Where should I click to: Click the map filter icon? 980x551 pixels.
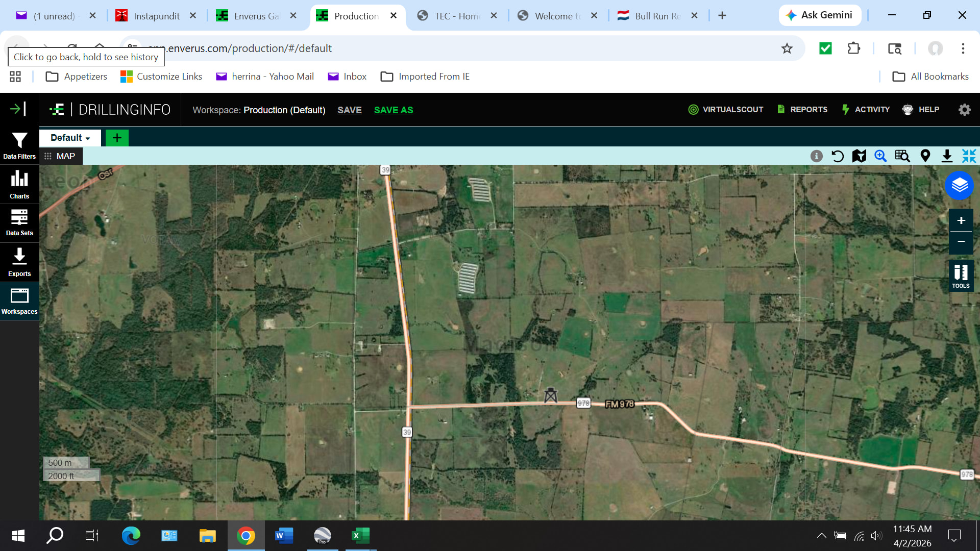859,156
